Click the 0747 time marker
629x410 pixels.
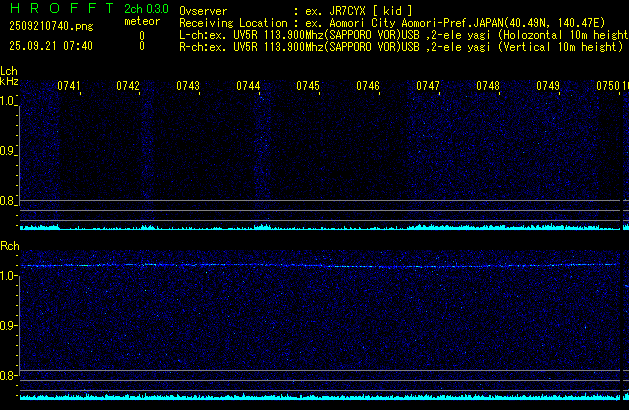point(428,87)
